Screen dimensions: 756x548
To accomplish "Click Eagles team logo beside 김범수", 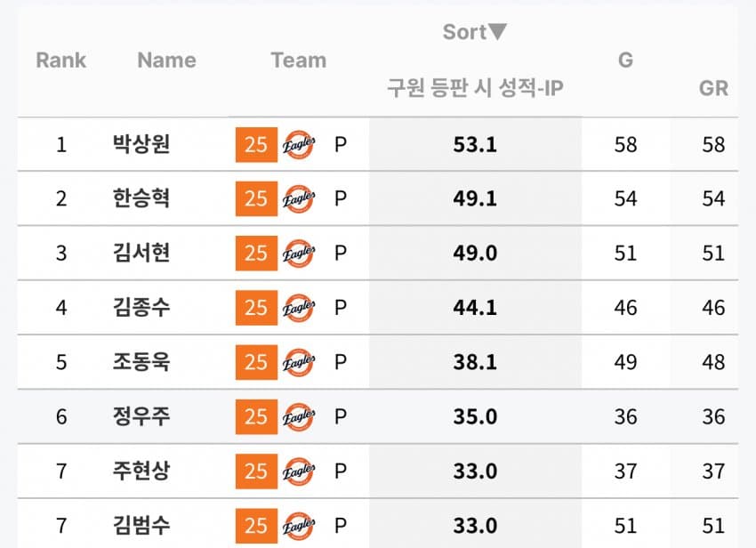I will pyautogui.click(x=298, y=526).
